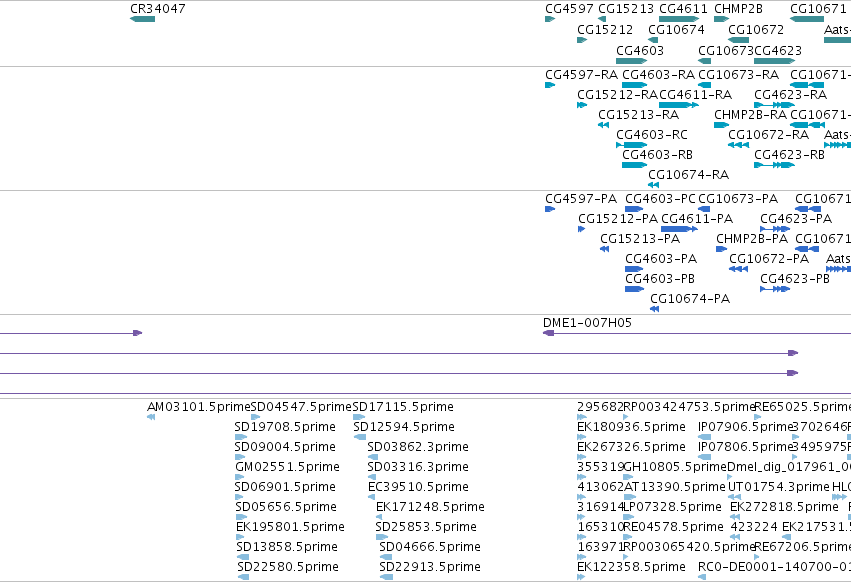Click the SD22580.5prime EST label

(x=288, y=567)
